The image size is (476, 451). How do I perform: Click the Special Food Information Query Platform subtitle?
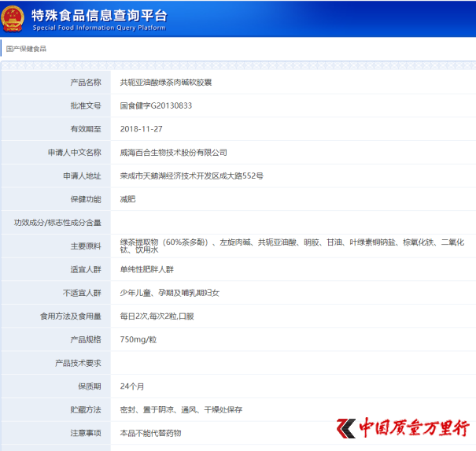99,28
